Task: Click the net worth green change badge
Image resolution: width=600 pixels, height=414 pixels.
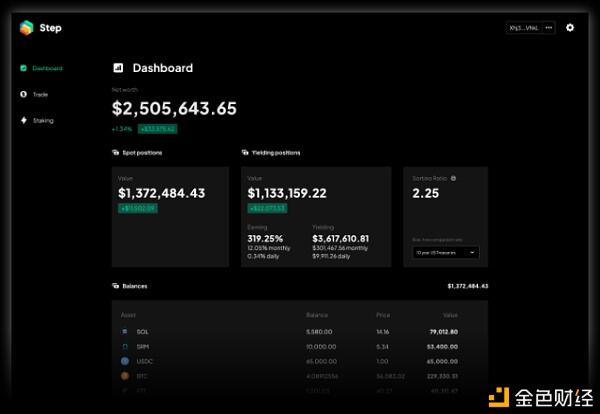Action: point(157,129)
